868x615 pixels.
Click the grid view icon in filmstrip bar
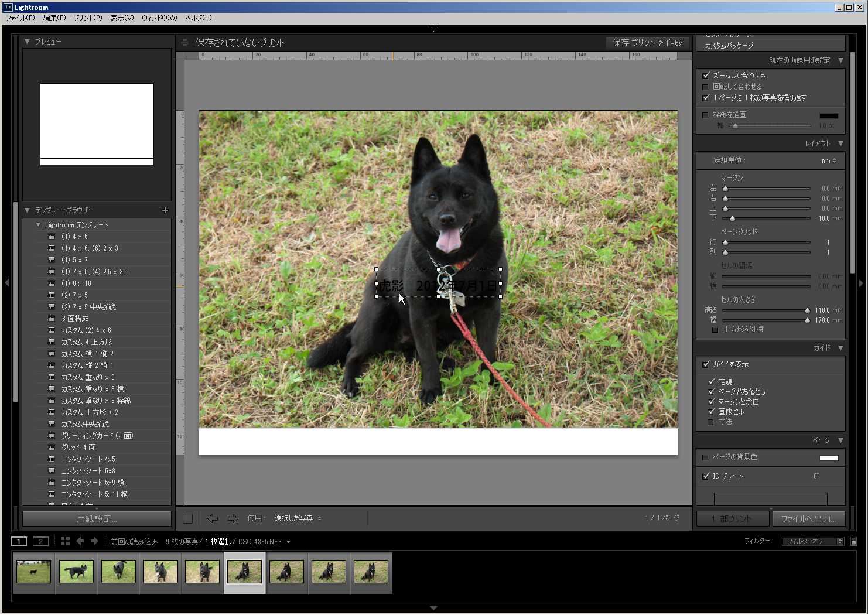pyautogui.click(x=65, y=541)
